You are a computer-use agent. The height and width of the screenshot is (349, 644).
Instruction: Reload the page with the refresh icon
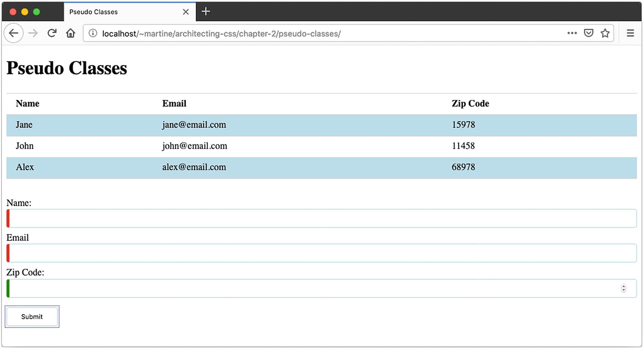[52, 33]
